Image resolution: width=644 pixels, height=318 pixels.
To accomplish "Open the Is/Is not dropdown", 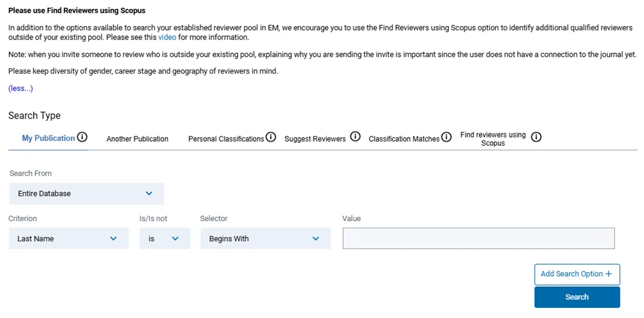I will click(x=165, y=239).
